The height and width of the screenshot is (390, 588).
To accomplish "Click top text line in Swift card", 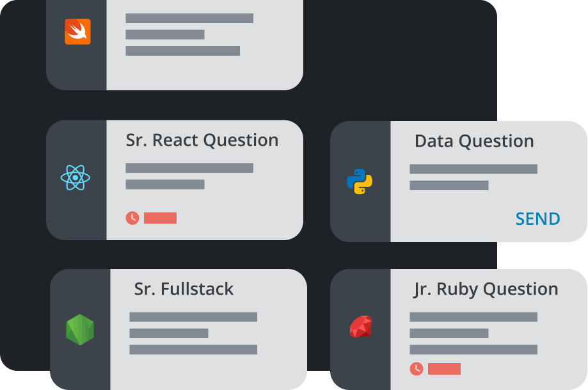I will point(189,18).
